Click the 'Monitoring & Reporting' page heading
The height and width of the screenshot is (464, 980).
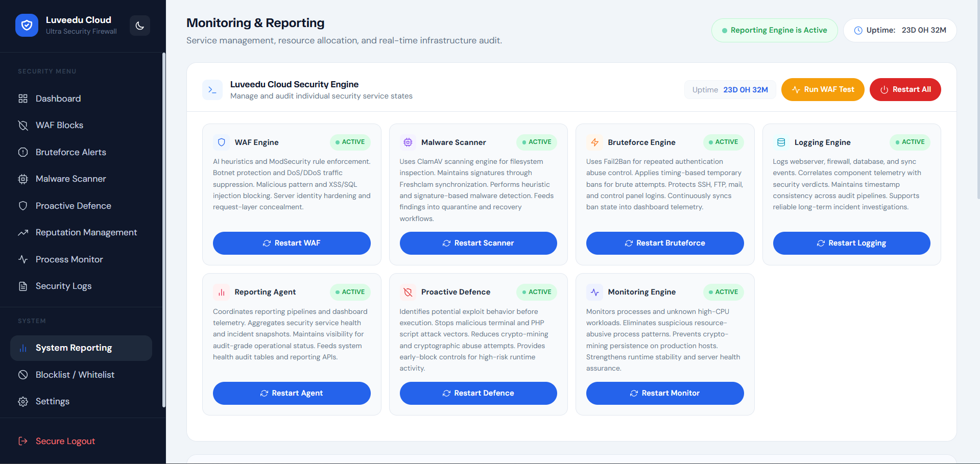pyautogui.click(x=255, y=23)
